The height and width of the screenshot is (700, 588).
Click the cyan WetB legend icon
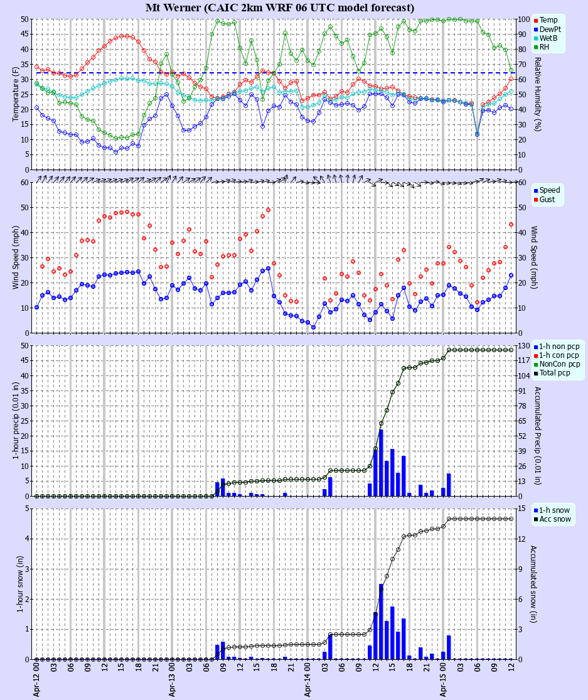click(x=537, y=40)
